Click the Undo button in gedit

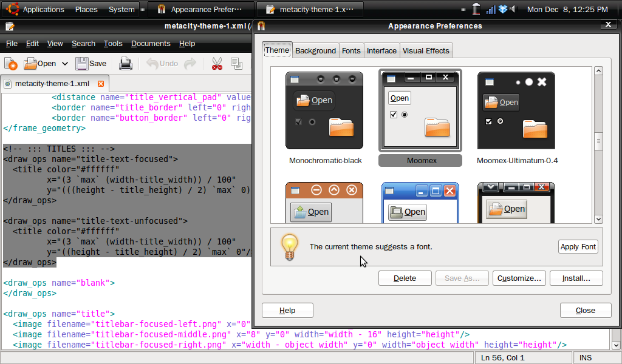[x=162, y=63]
